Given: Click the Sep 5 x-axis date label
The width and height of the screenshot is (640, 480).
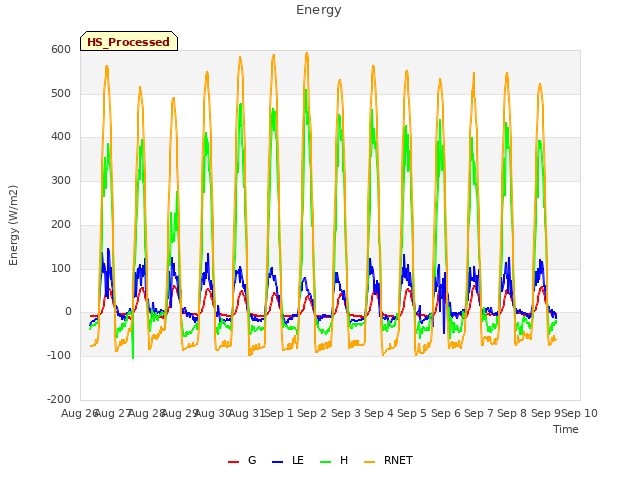Looking at the screenshot, I should [412, 413].
